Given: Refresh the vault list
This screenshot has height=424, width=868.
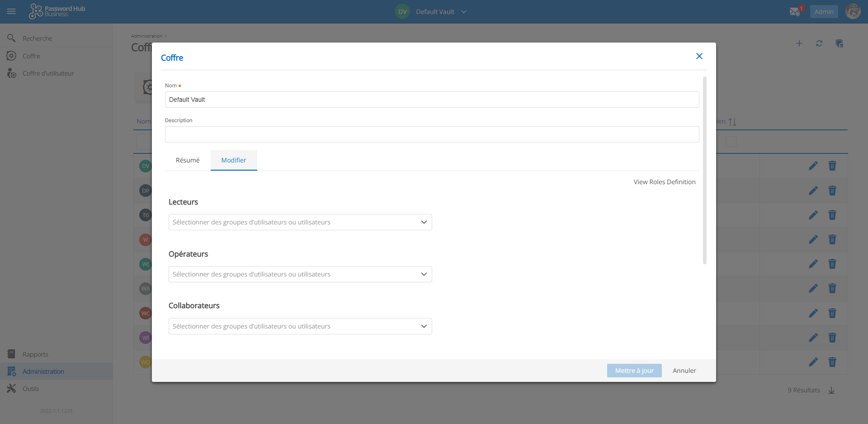Looking at the screenshot, I should (819, 43).
